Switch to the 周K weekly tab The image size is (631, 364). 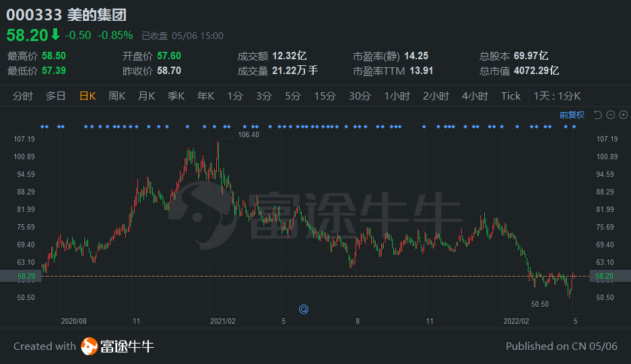click(117, 96)
